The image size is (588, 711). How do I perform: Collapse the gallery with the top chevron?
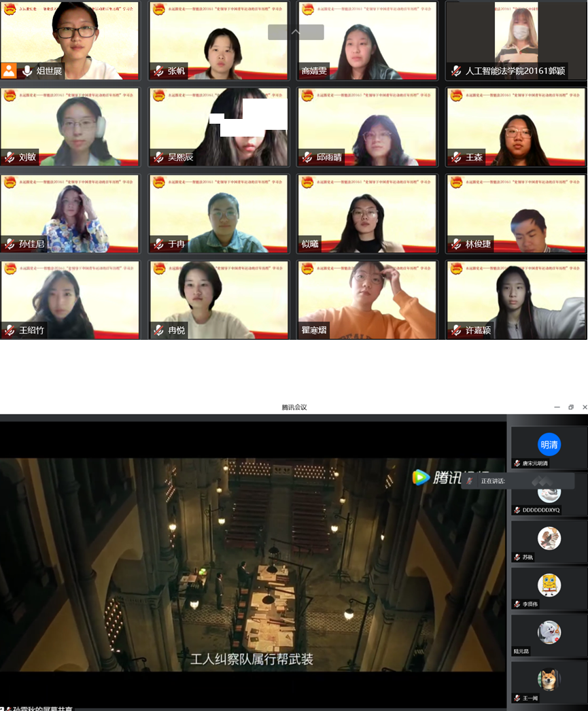(296, 32)
